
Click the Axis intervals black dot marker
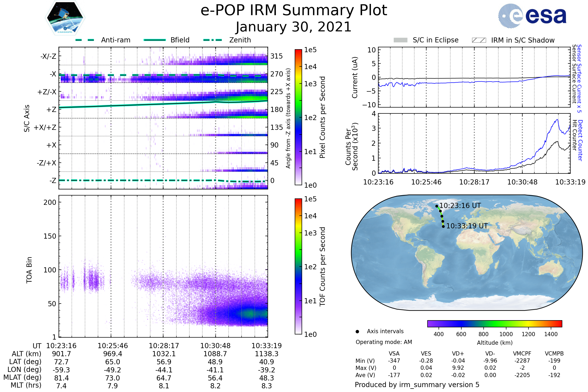coord(357,331)
